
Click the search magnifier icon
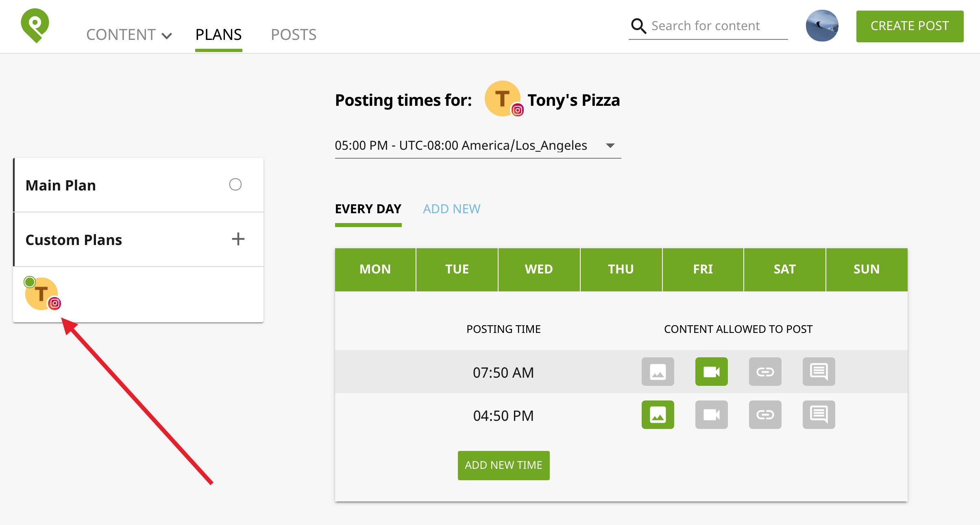coord(638,26)
